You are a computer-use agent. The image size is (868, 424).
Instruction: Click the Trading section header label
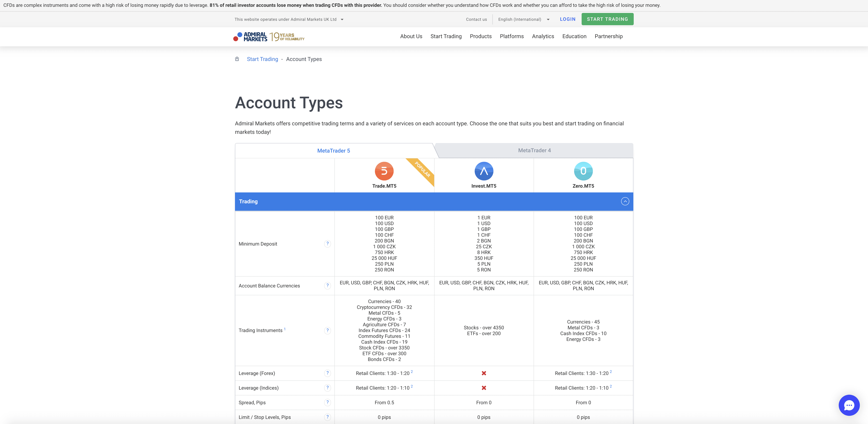248,202
